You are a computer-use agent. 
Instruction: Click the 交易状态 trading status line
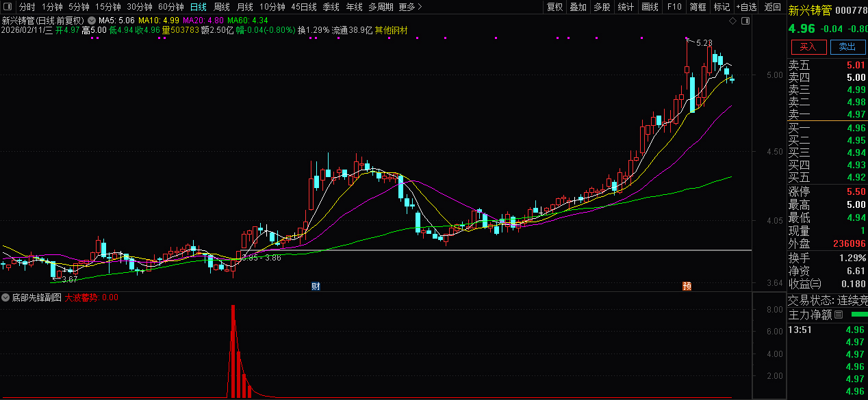click(827, 300)
